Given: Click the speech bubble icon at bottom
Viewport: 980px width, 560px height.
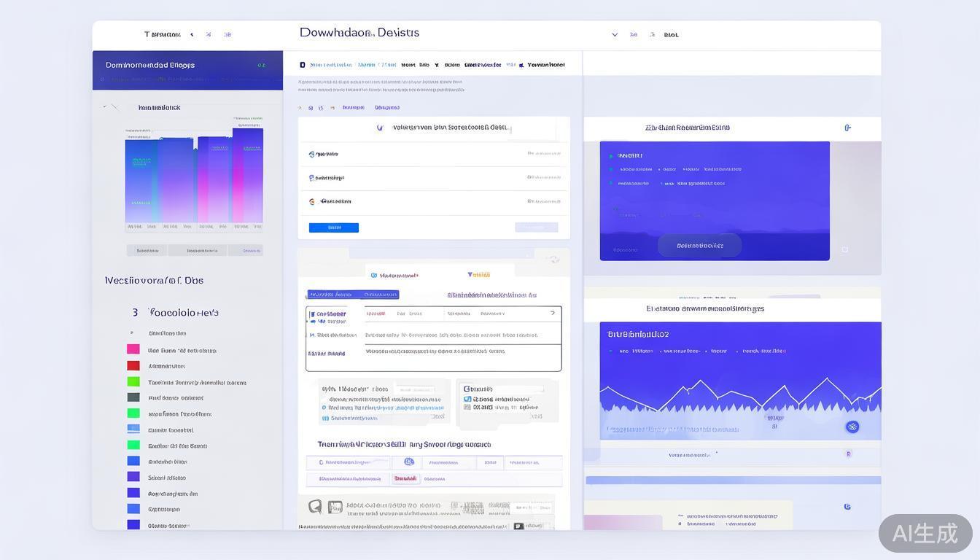Looking at the screenshot, I should [315, 506].
